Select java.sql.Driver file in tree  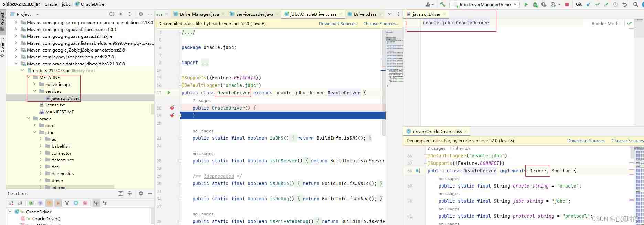click(x=65, y=98)
